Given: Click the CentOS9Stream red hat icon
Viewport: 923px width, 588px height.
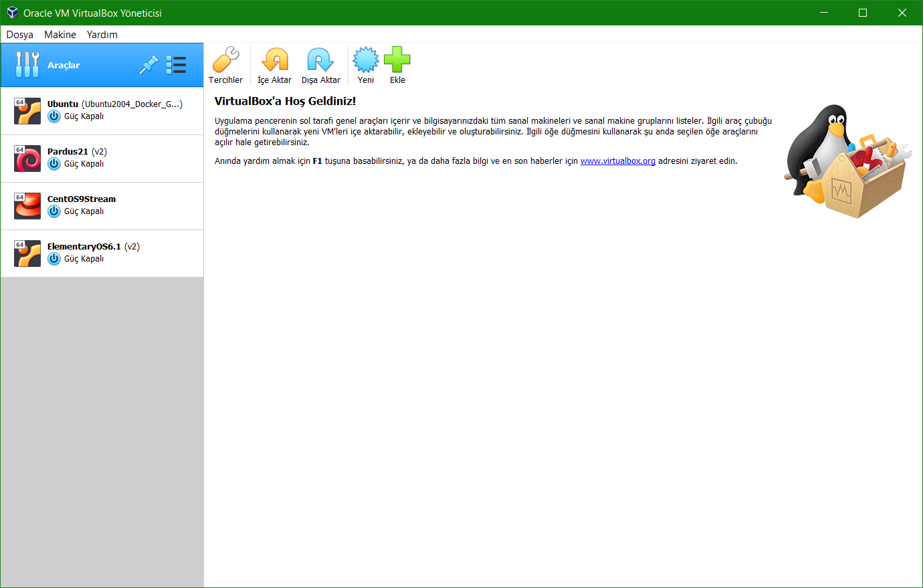Looking at the screenshot, I should [27, 206].
